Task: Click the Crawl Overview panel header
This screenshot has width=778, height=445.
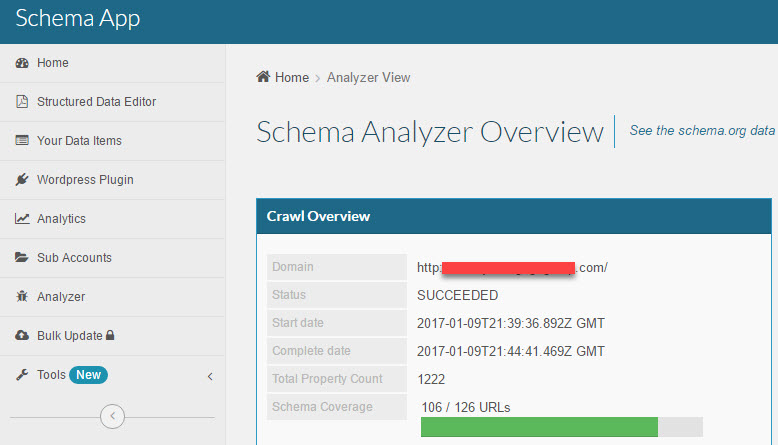Action: 514,216
